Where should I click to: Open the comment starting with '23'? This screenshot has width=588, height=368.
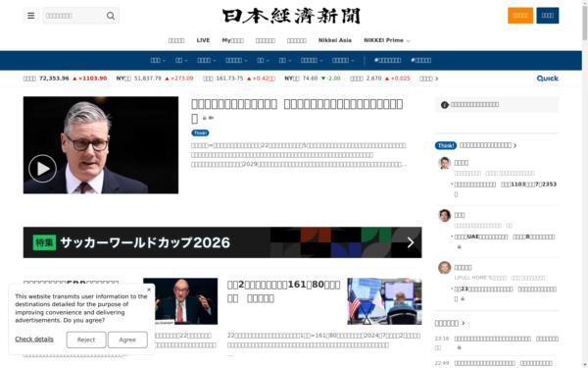(x=505, y=294)
